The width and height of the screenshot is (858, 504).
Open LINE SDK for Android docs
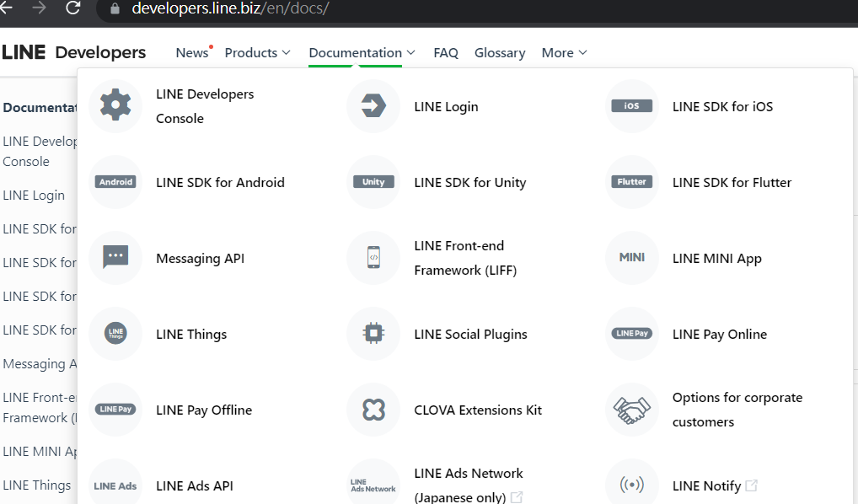pos(220,182)
